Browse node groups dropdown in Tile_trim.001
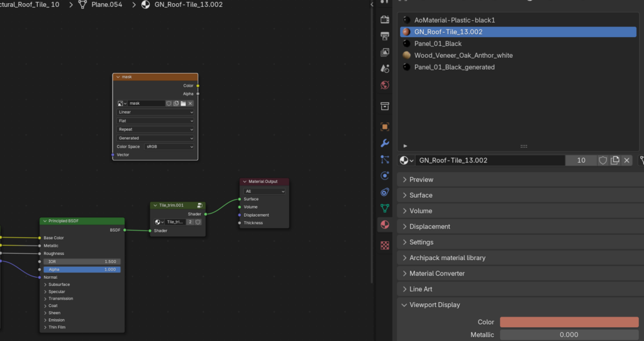Viewport: 644px width, 341px height. point(159,222)
